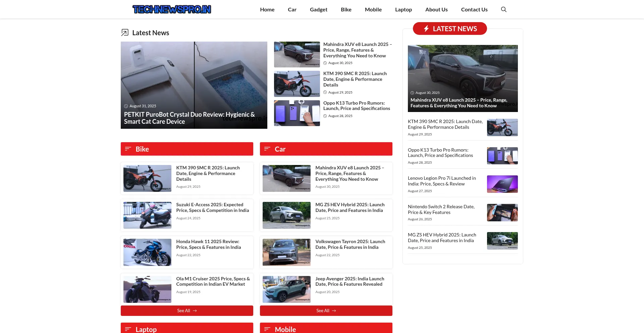Open Honda Hawk 11 2025 Review article
Screen dimensions: 644x333
pyautogui.click(x=209, y=244)
